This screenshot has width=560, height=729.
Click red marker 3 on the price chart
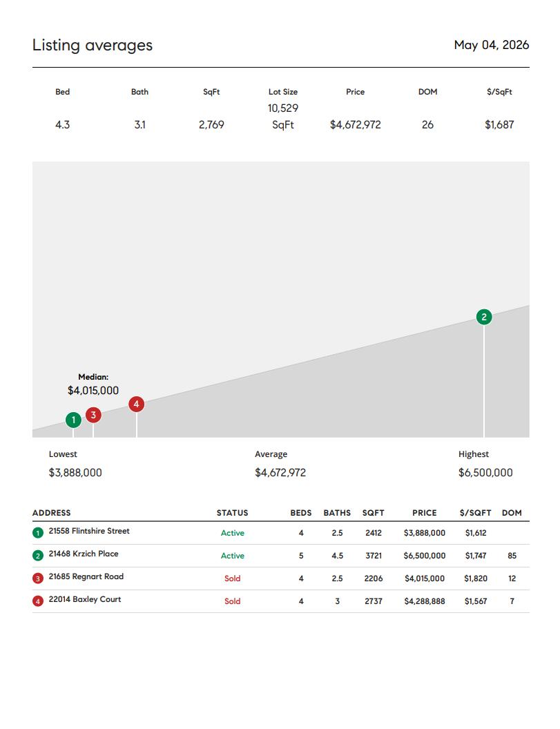(x=93, y=415)
